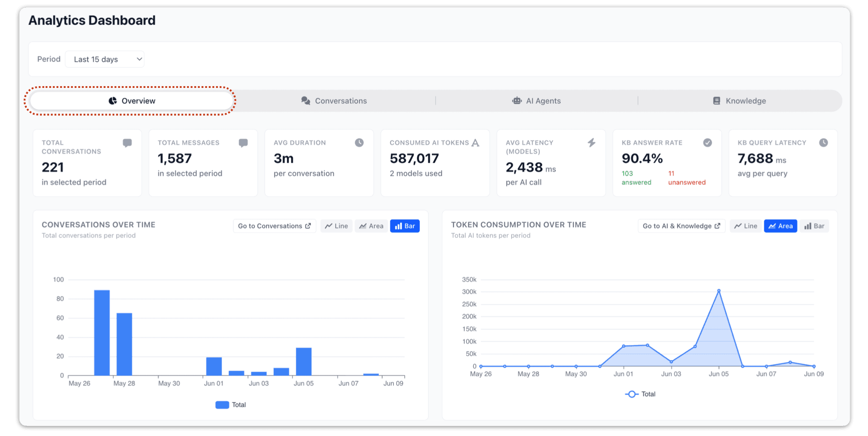Open the Period dropdown showing Last 15 days
868x436 pixels.
[x=105, y=59]
